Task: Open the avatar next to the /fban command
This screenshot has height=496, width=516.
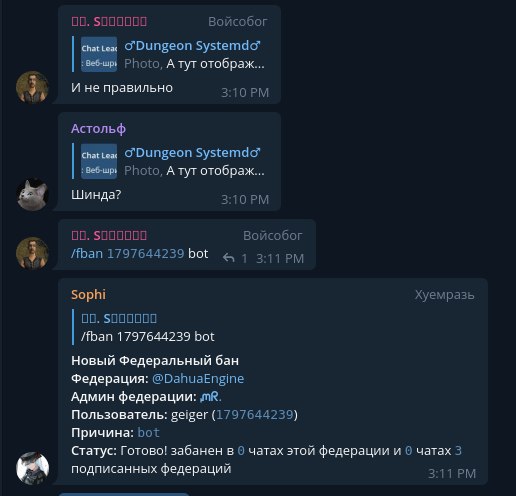Action: click(32, 253)
